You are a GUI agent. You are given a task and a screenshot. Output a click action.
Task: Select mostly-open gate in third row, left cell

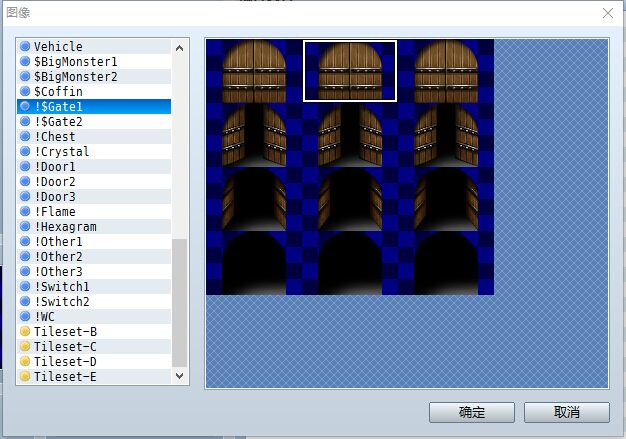pyautogui.click(x=254, y=199)
